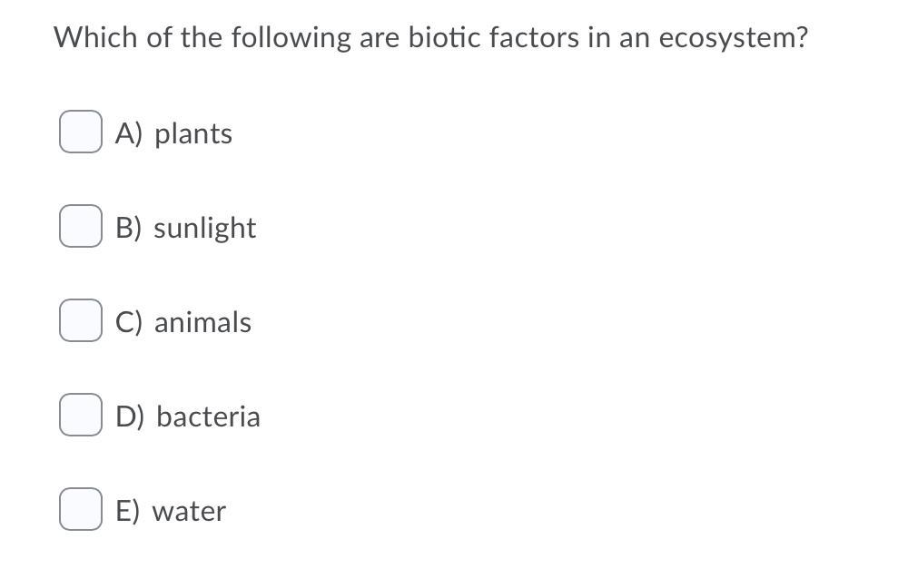Viewport: 898px width, 588px height.
Task: Click the 'A)' option letter
Action: [x=129, y=134]
